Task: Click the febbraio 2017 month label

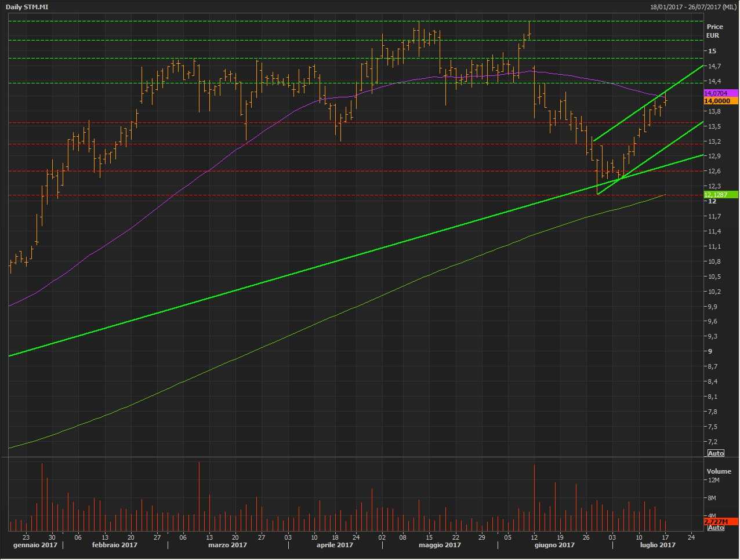Action: tap(114, 545)
